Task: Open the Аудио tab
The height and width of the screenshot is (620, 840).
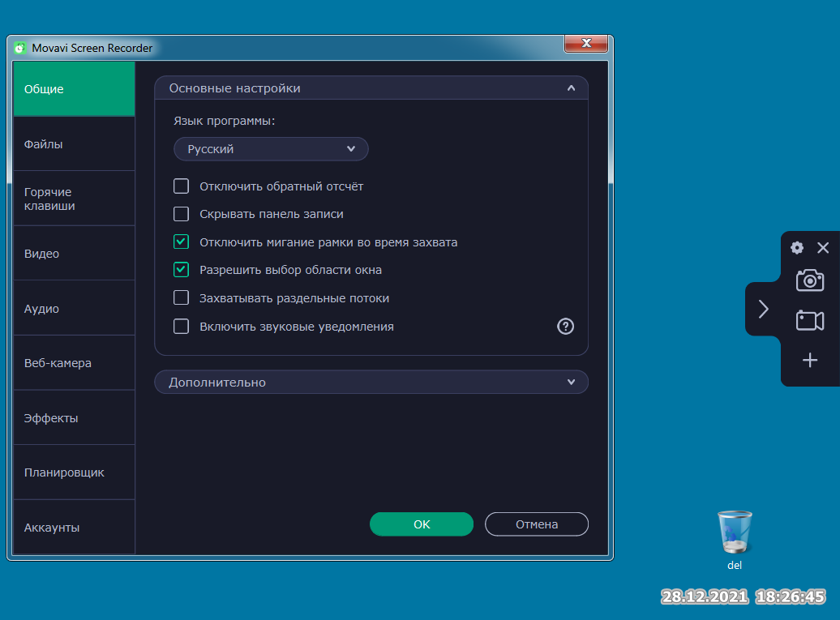Action: coord(74,309)
